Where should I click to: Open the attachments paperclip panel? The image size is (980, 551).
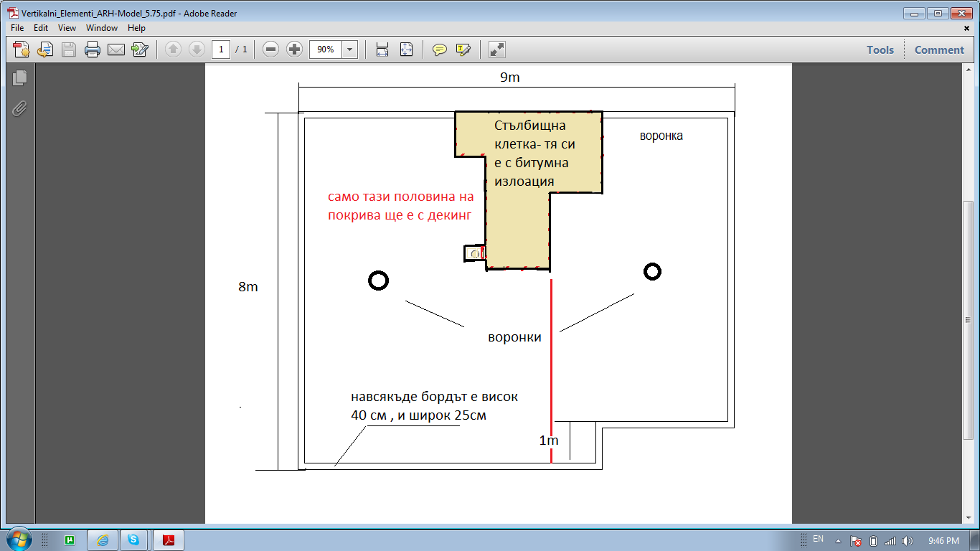[19, 108]
